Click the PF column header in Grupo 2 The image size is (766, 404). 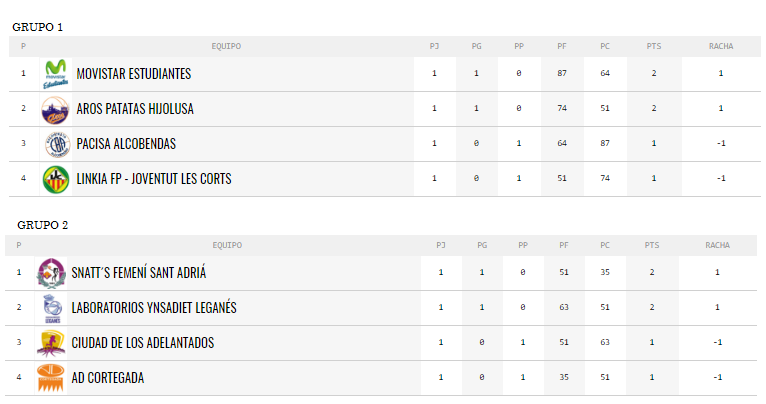click(564, 245)
